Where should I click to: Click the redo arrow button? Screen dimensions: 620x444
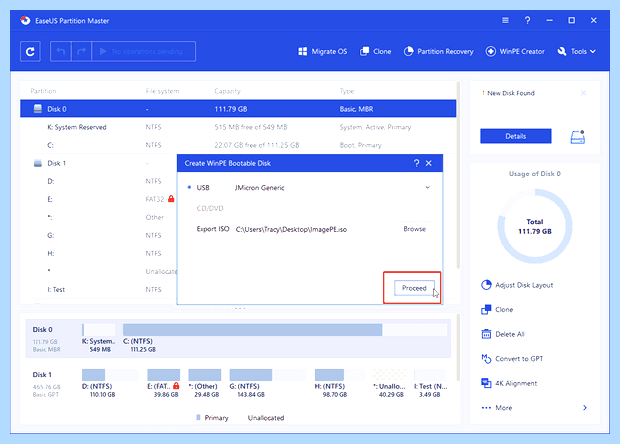[81, 51]
